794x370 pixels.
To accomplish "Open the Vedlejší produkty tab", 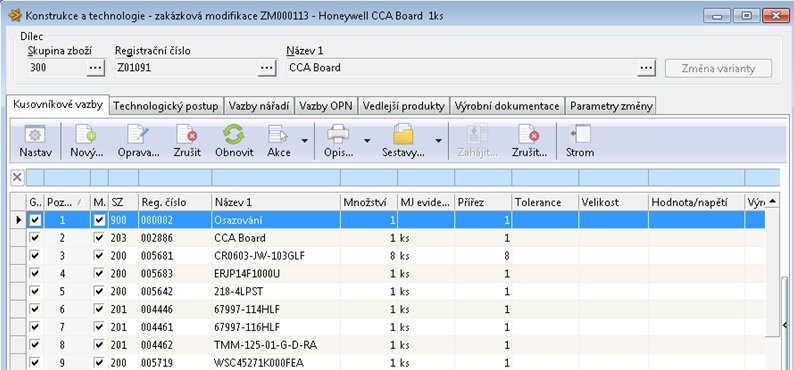I will pos(404,106).
